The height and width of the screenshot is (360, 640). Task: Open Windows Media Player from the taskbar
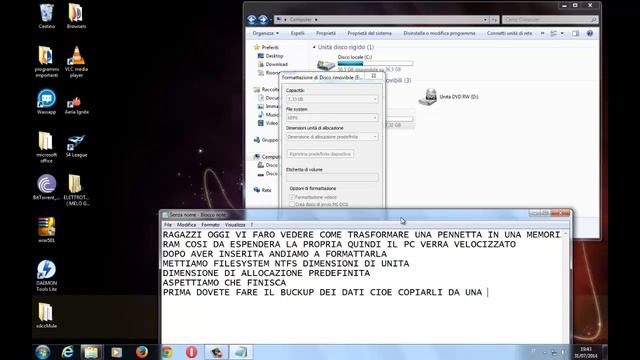pyautogui.click(x=116, y=352)
